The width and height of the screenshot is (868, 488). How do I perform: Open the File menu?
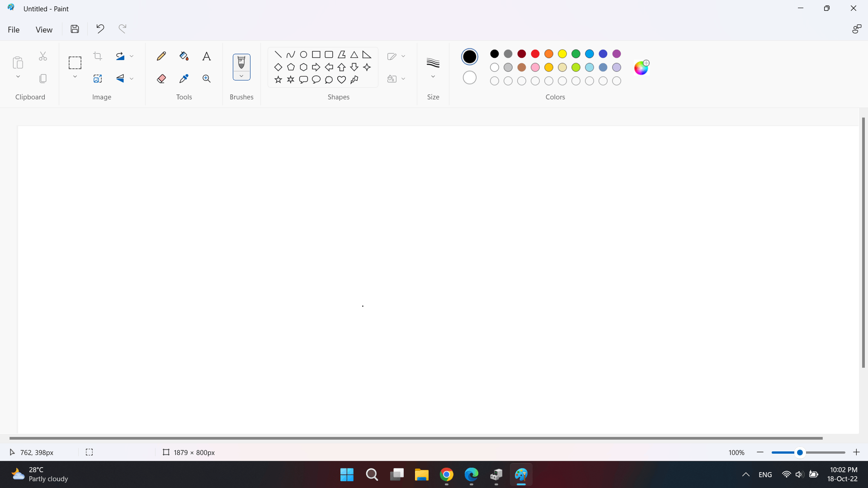pos(14,29)
